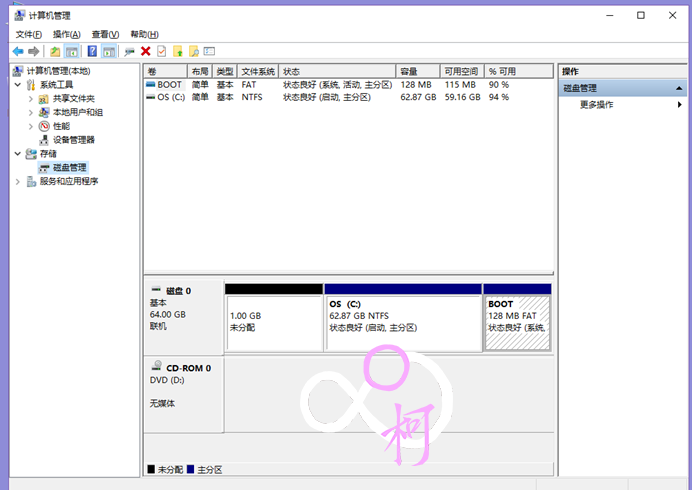Sort by the 卷 column header
The image size is (692, 490).
pyautogui.click(x=165, y=71)
